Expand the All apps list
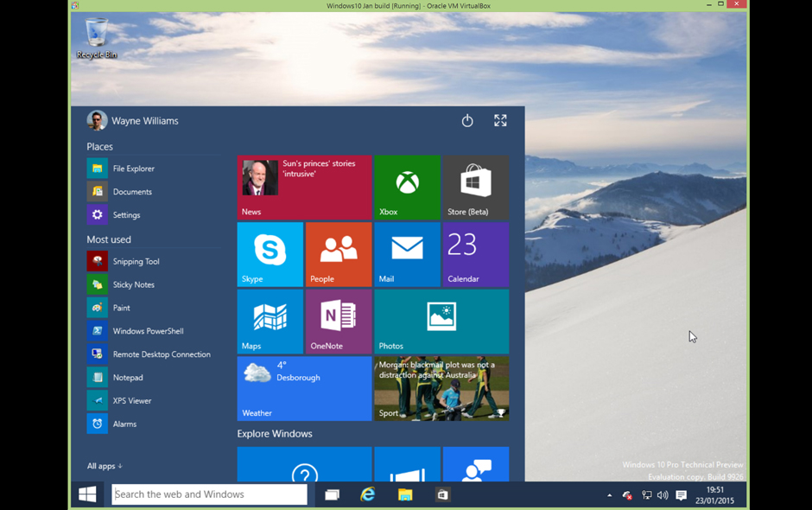 point(105,466)
